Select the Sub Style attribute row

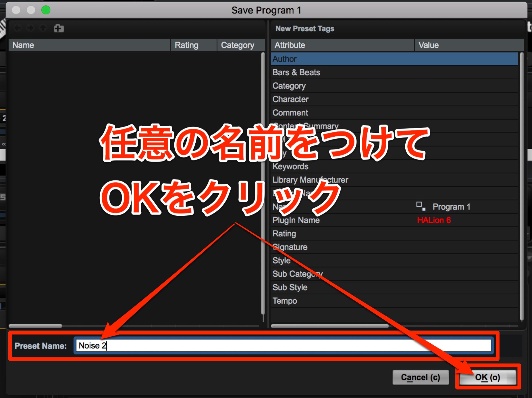(x=394, y=287)
